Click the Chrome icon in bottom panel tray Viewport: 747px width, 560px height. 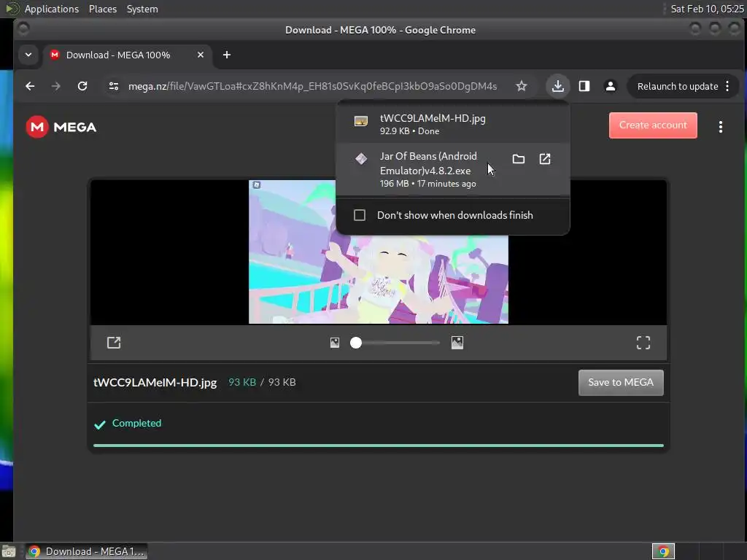(x=663, y=551)
